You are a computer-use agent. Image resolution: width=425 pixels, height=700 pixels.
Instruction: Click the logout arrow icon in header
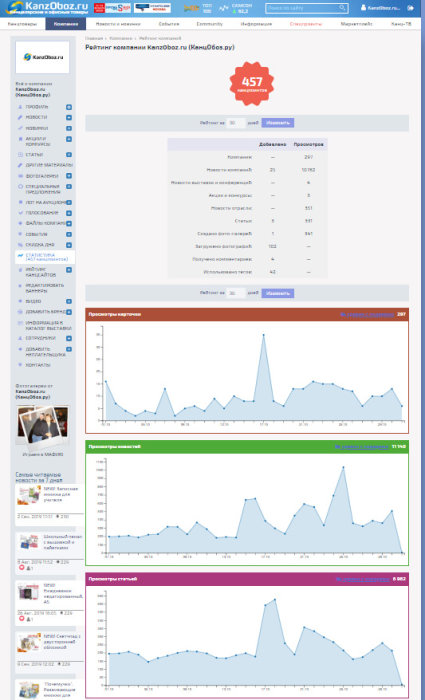point(411,8)
